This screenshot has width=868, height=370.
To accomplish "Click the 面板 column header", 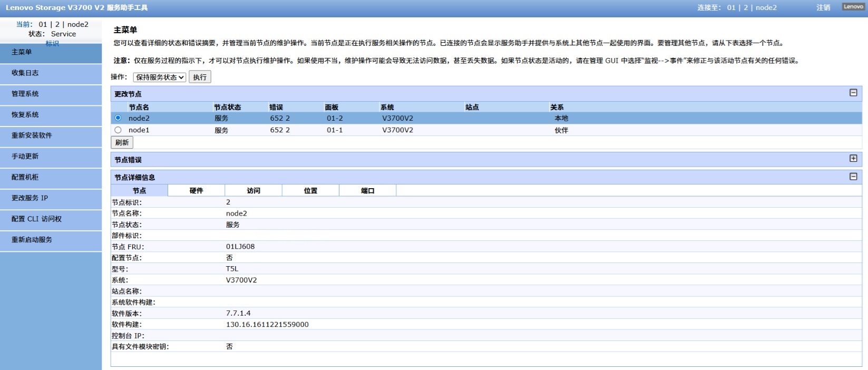I will [331, 107].
